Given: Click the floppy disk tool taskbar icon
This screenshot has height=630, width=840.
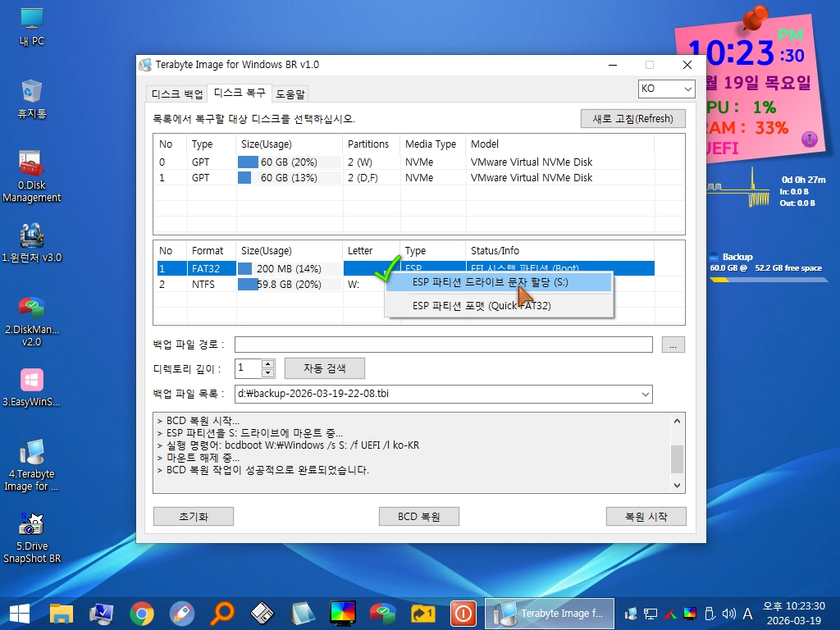Looking at the screenshot, I should tap(262, 614).
